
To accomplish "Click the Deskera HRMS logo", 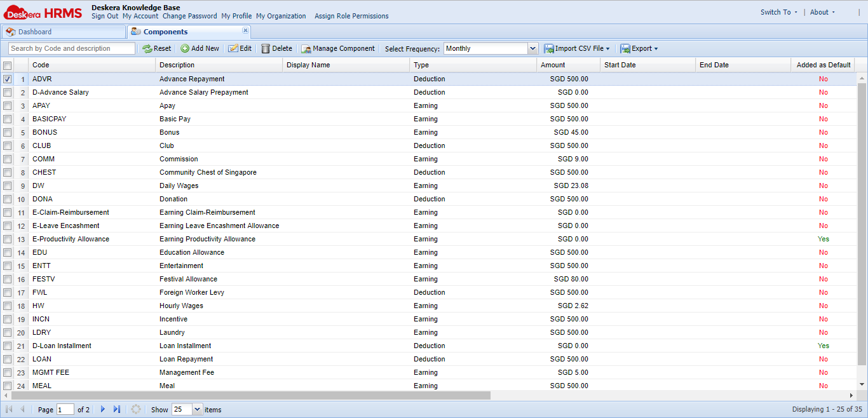I will 43,11.
